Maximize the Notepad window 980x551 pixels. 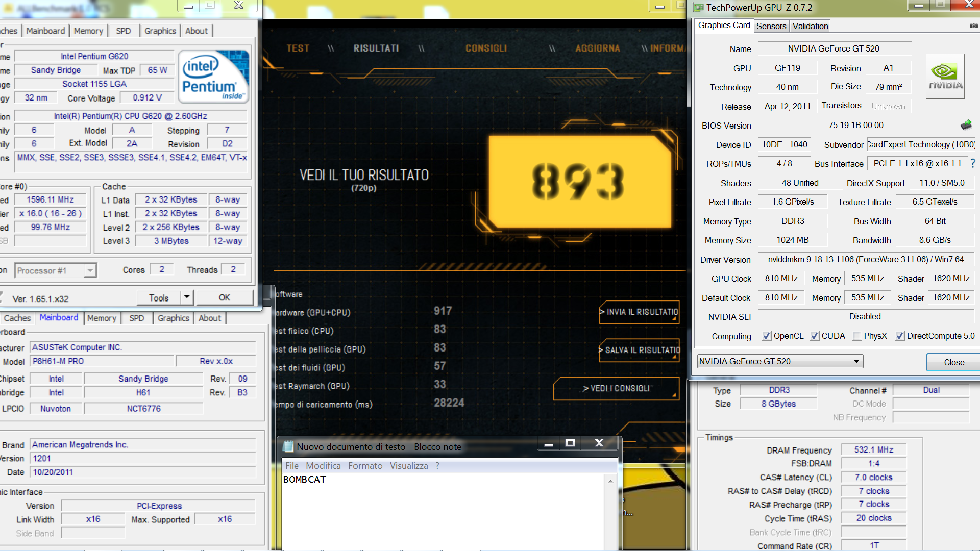tap(570, 443)
